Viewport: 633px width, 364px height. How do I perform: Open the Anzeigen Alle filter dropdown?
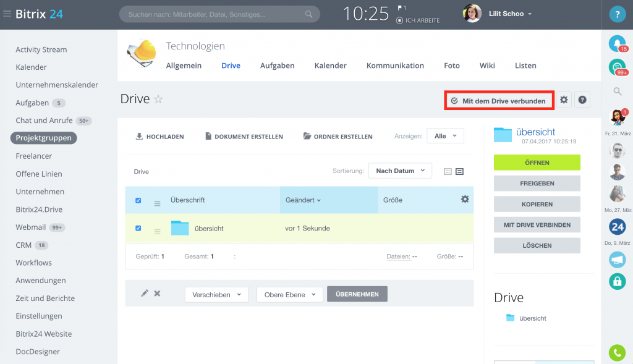[x=445, y=136]
